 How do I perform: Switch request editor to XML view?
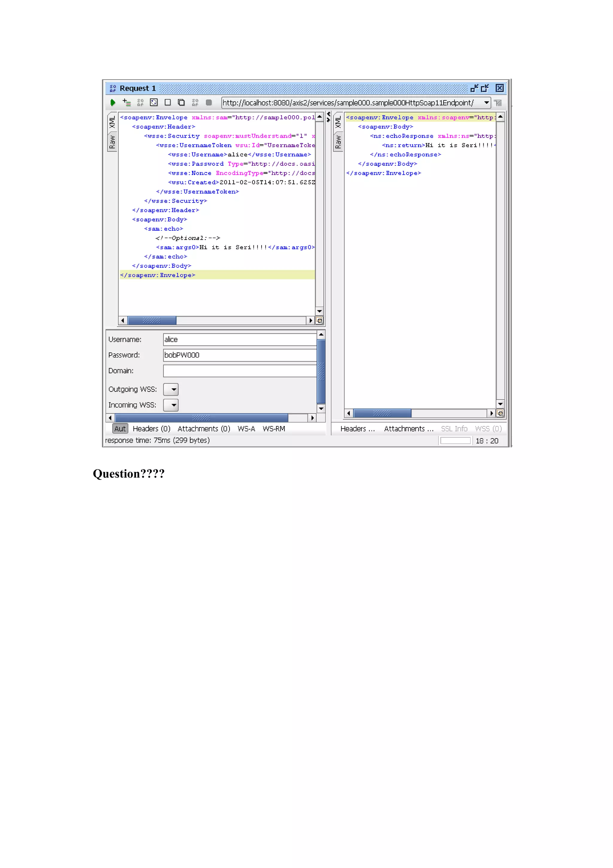point(112,122)
